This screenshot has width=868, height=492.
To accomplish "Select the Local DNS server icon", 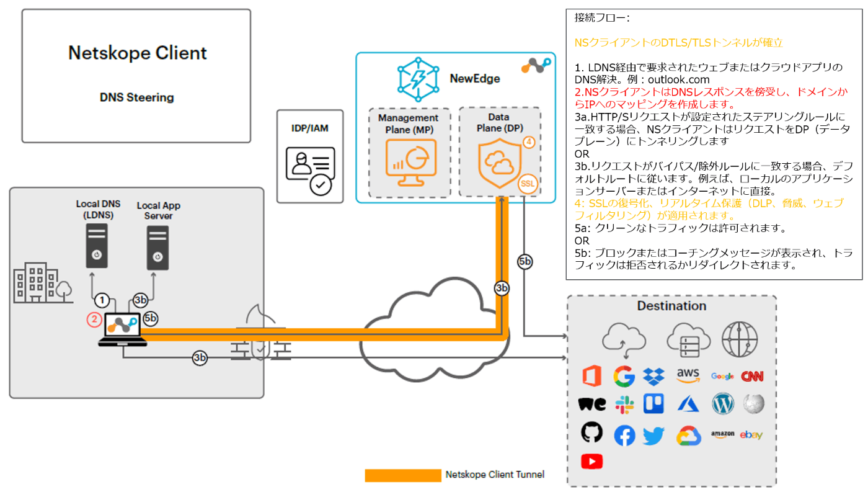I will (96, 246).
